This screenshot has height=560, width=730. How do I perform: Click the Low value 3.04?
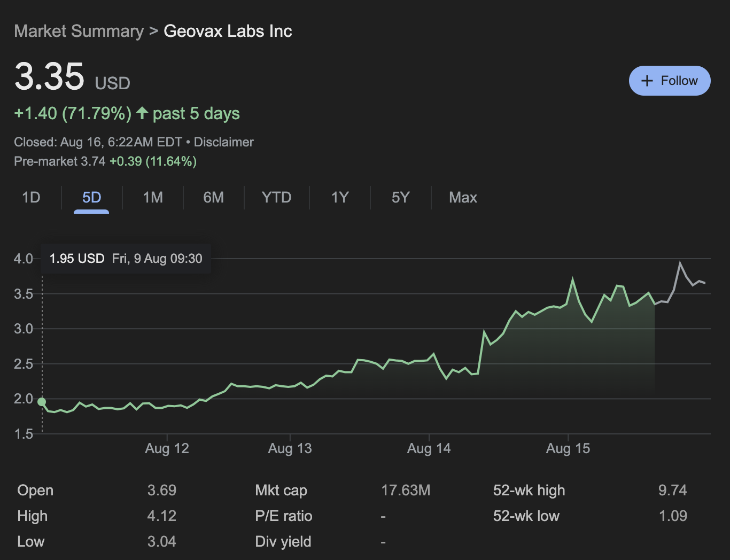[162, 542]
